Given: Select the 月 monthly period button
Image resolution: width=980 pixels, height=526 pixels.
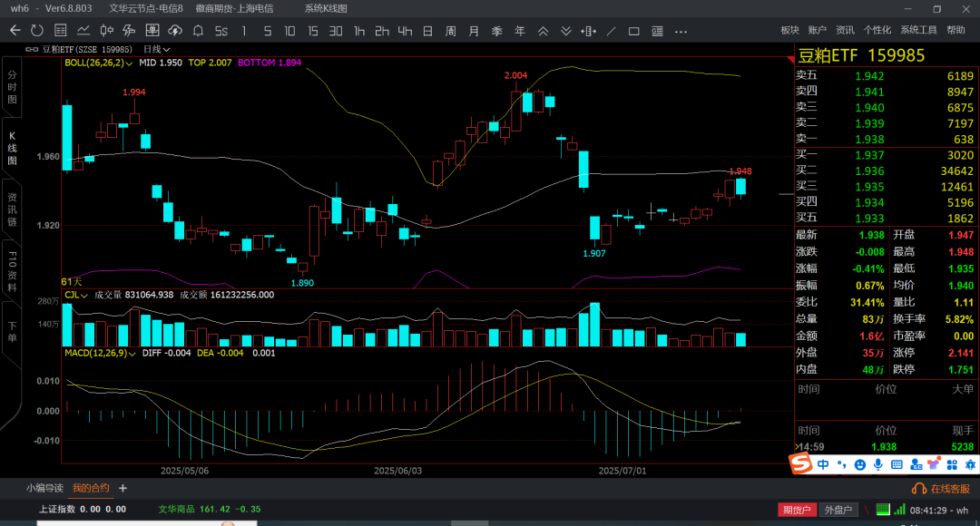Looking at the screenshot, I should coord(474,31).
